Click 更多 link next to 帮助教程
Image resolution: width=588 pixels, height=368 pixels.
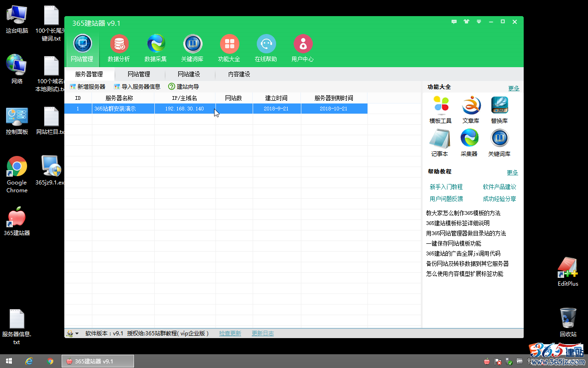coord(512,172)
